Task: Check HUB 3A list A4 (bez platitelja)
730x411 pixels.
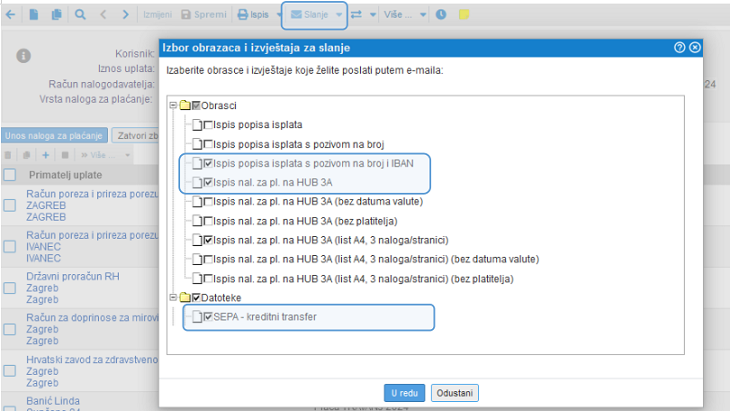Action: coord(208,279)
